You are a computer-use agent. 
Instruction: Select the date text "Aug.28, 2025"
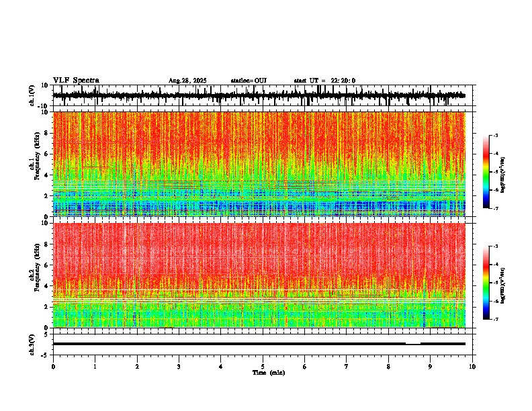click(x=187, y=81)
